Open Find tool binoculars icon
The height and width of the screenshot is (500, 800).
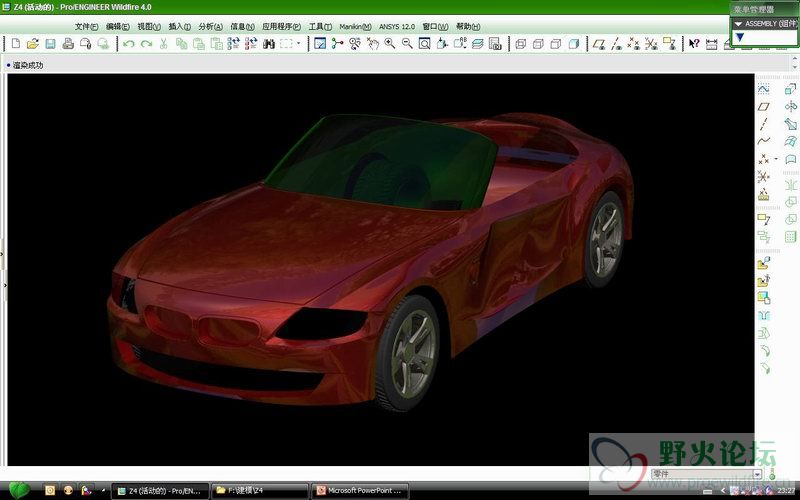269,44
